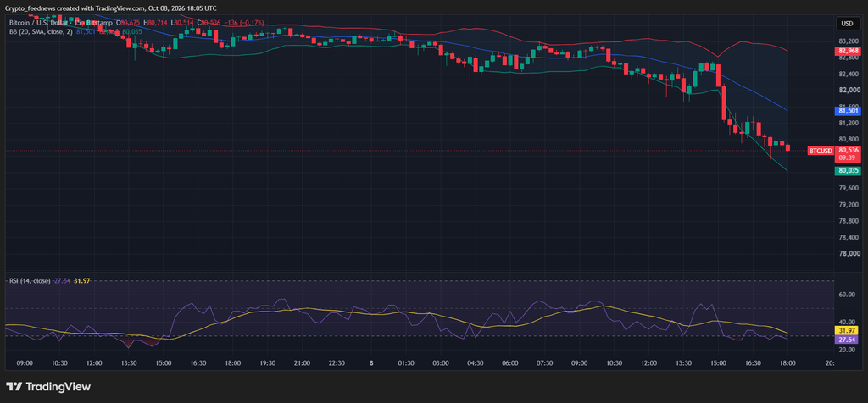
Task: Click the first 13:30 time axis label
Action: 129,363
